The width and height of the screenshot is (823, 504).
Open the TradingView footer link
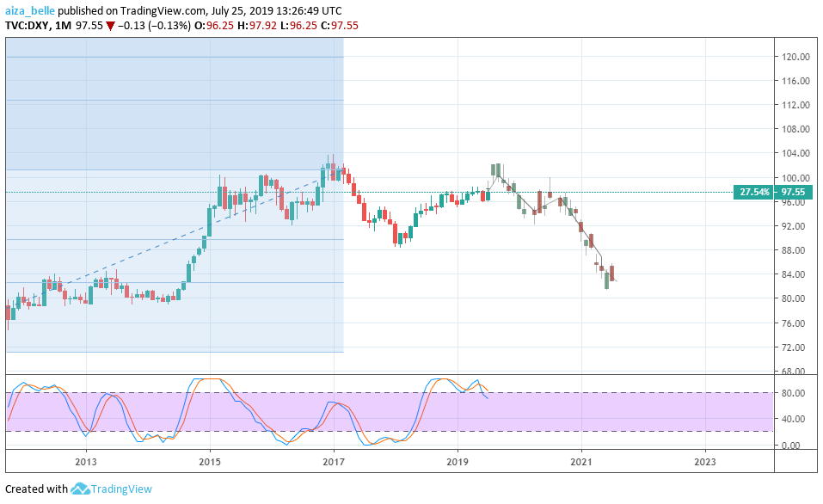point(121,489)
